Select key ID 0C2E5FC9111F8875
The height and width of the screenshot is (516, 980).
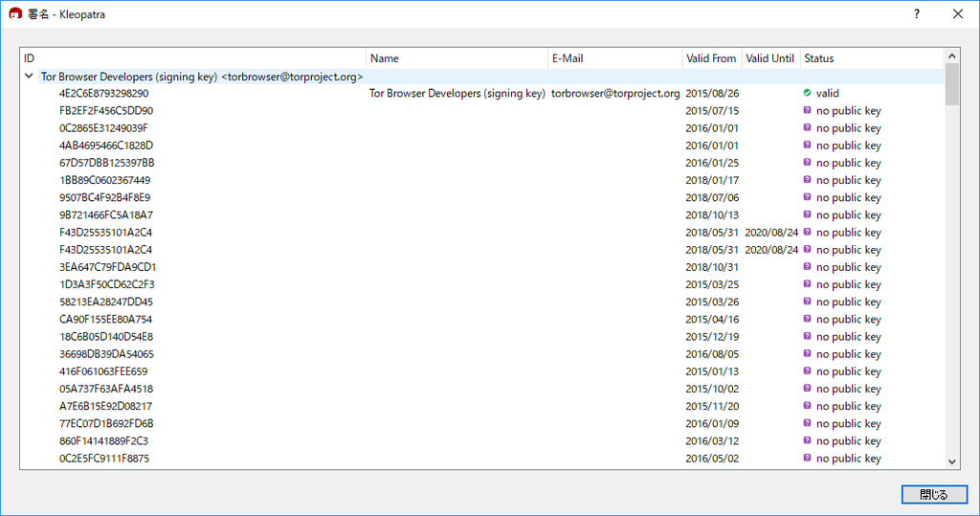pos(104,459)
